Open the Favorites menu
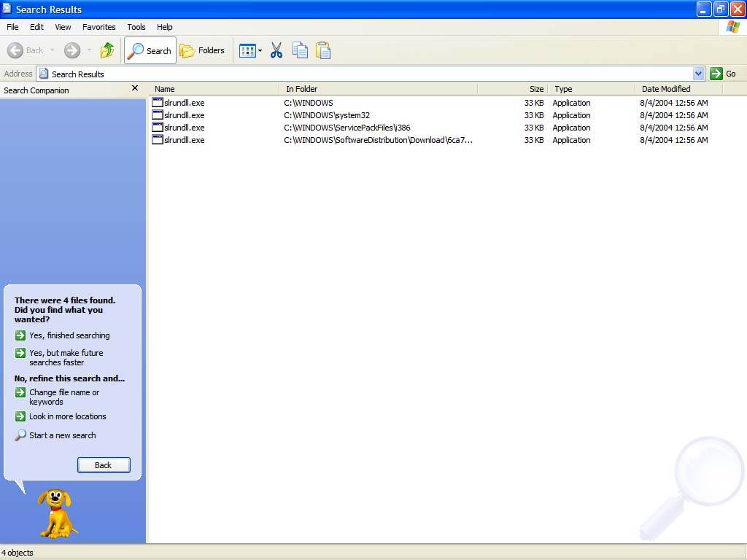The image size is (747, 560). (x=98, y=27)
